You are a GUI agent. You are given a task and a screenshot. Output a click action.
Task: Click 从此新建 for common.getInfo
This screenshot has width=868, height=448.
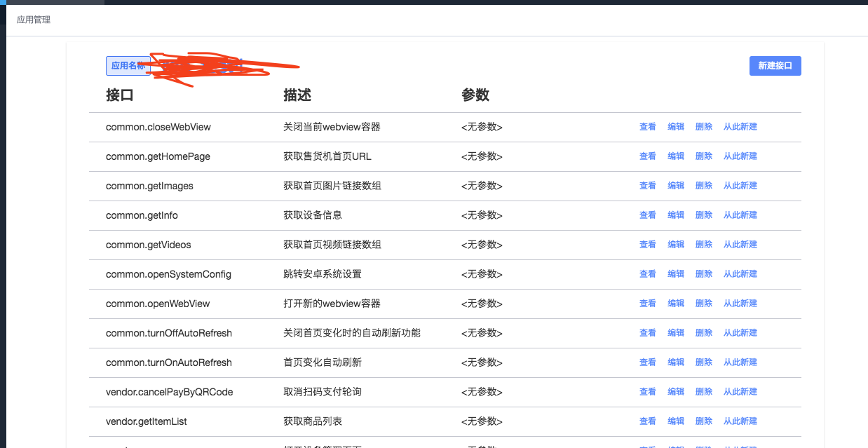740,215
